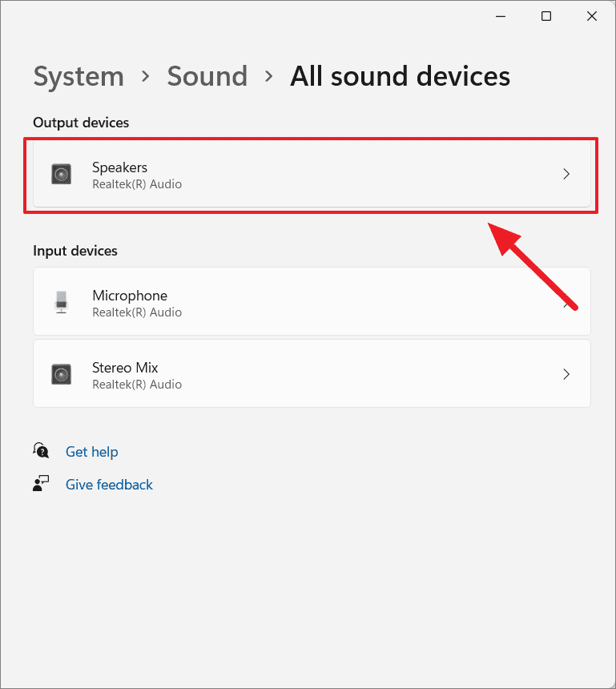Image resolution: width=616 pixels, height=689 pixels.
Task: Open the Give feedback link
Action: 109,484
